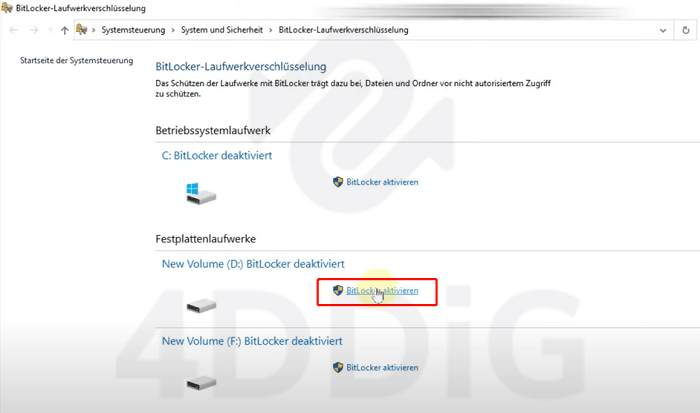Expand New Volume (D:) BitLocker deaktiviert
The height and width of the screenshot is (413, 700).
pyautogui.click(x=253, y=264)
